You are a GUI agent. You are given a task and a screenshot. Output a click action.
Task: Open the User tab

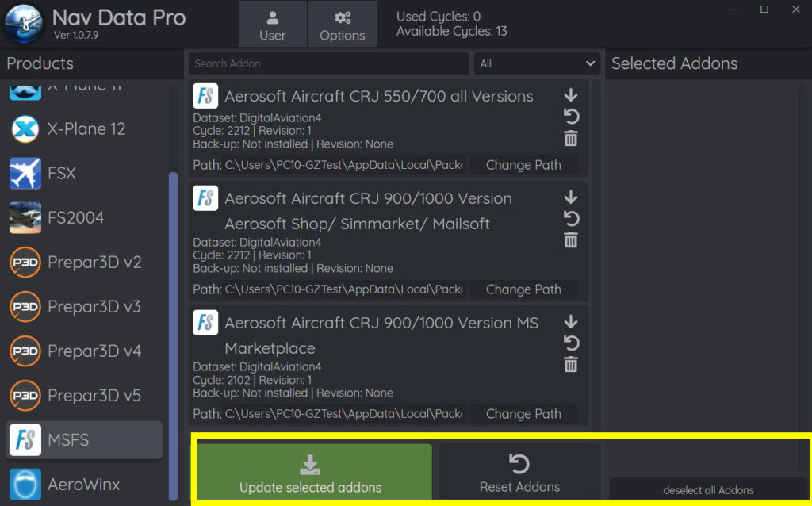pos(273,25)
